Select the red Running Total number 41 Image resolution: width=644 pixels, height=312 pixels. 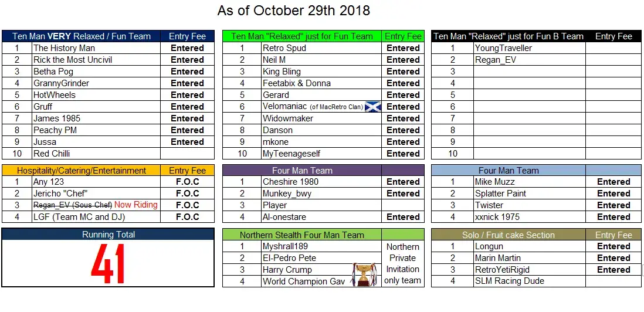(107, 264)
